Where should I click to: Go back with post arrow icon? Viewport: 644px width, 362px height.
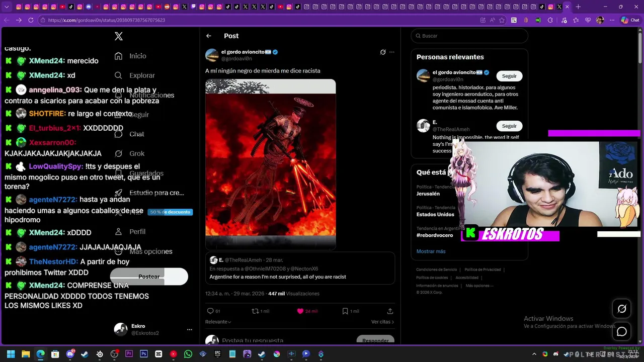209,36
